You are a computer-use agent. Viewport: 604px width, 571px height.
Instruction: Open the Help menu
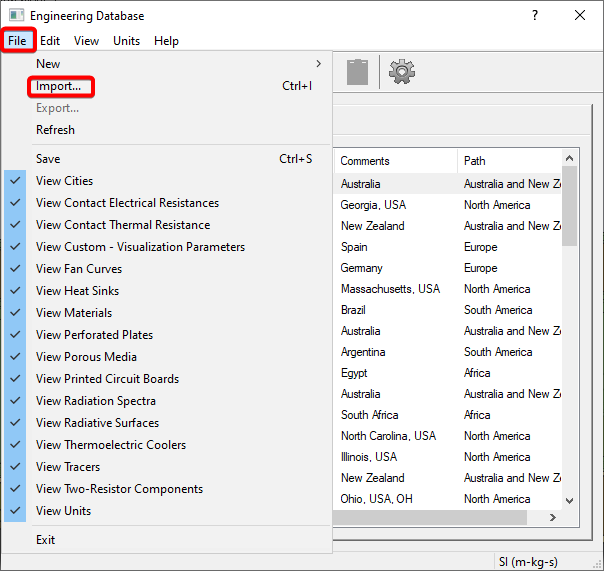click(166, 41)
